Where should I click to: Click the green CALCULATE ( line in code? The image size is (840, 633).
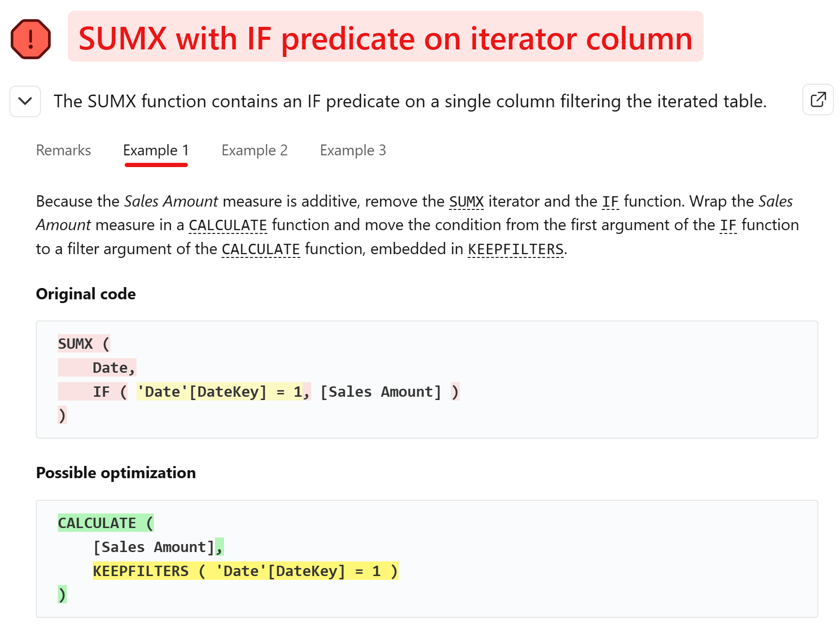click(x=106, y=523)
